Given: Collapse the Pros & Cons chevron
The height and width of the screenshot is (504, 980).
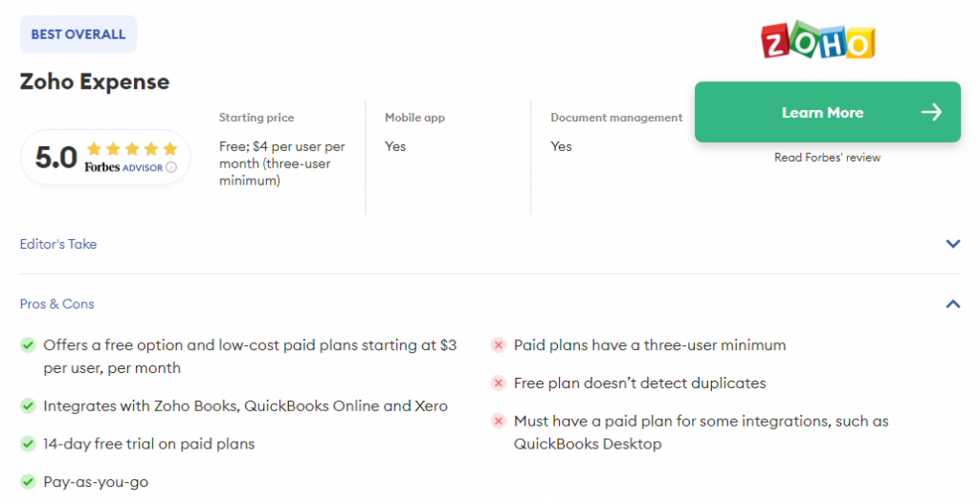Looking at the screenshot, I should [952, 304].
